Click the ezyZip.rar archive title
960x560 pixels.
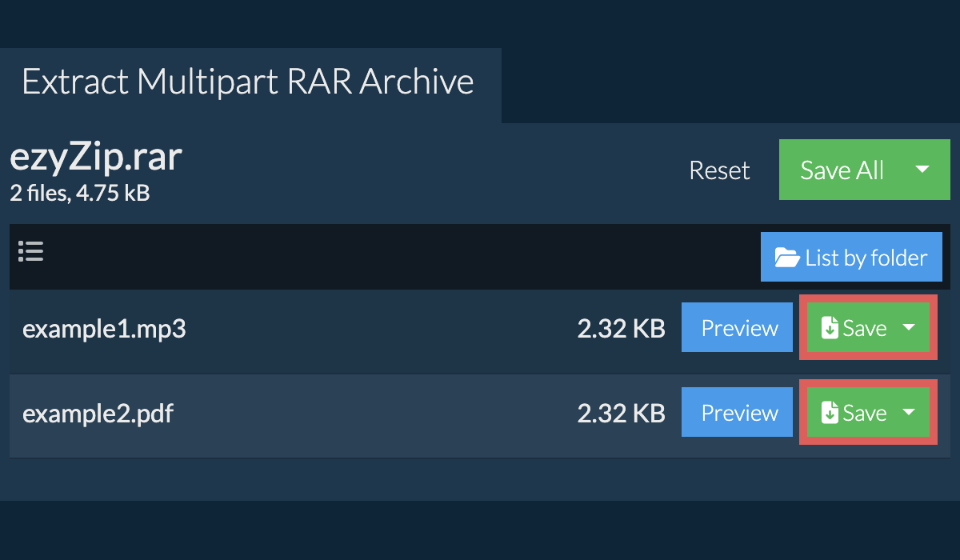(96, 158)
